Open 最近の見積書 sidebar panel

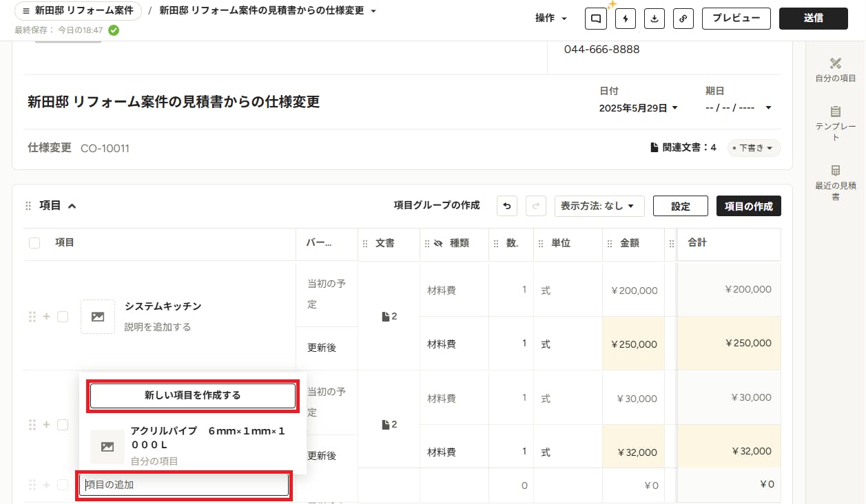pyautogui.click(x=835, y=182)
